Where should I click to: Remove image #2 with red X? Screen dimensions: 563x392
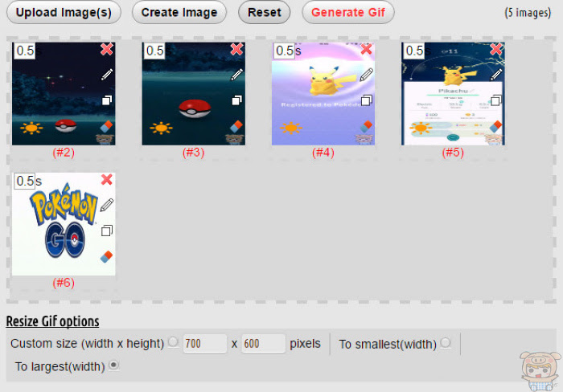pyautogui.click(x=107, y=49)
